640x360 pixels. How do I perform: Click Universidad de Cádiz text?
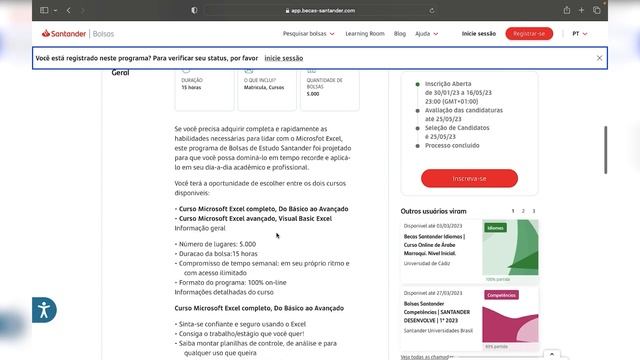point(427,263)
